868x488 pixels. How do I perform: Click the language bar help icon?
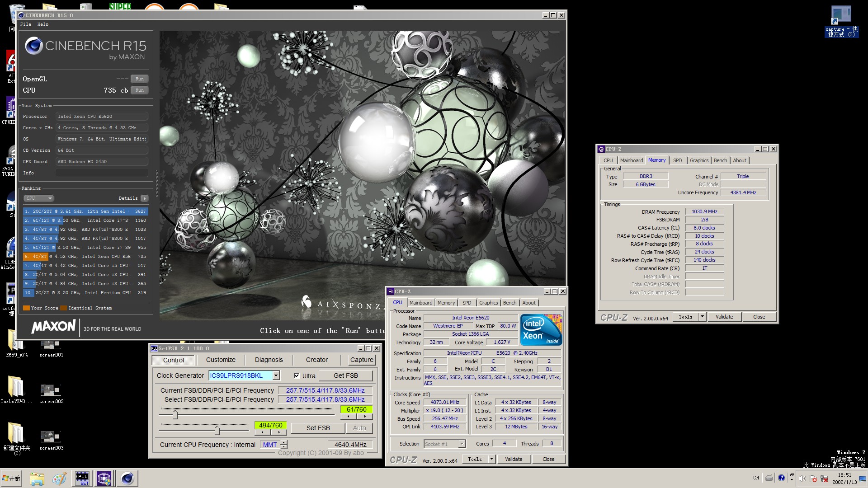[x=782, y=478]
